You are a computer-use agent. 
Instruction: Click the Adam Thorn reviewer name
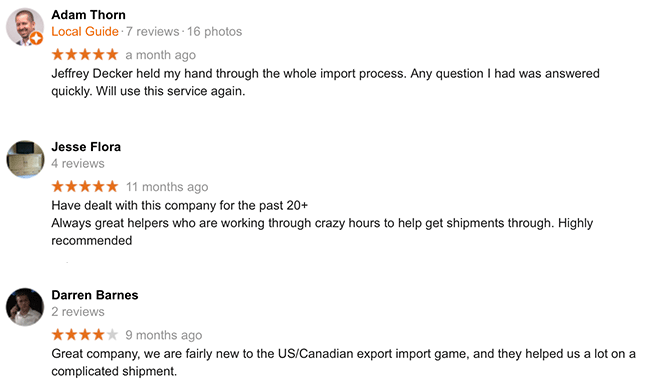pyautogui.click(x=89, y=15)
